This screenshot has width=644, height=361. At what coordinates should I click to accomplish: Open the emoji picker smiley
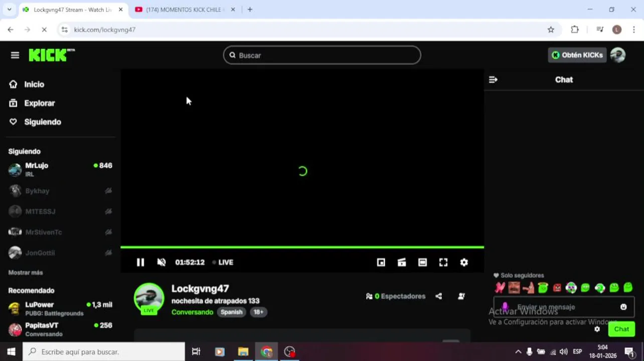click(x=623, y=307)
